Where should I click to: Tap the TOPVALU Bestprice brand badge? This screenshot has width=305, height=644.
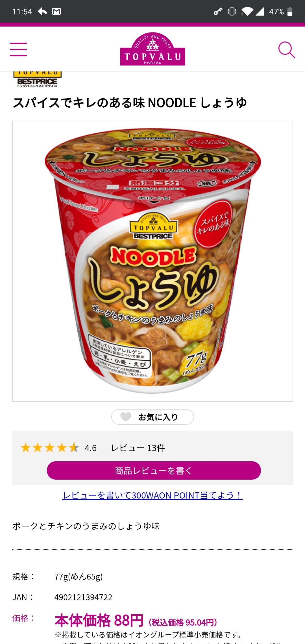37,79
